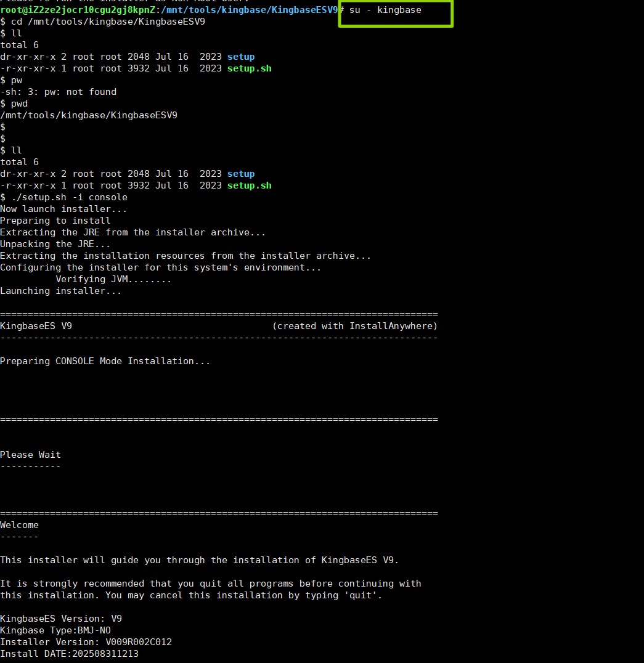Click the "Now launch installer..." line

click(63, 209)
